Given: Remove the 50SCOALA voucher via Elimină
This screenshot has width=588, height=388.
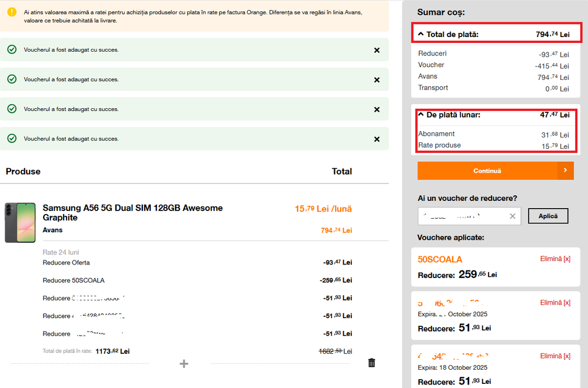Looking at the screenshot, I should tap(555, 259).
